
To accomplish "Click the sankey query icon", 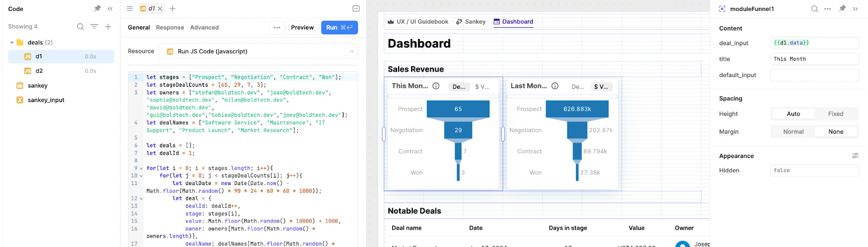I will pyautogui.click(x=20, y=86).
